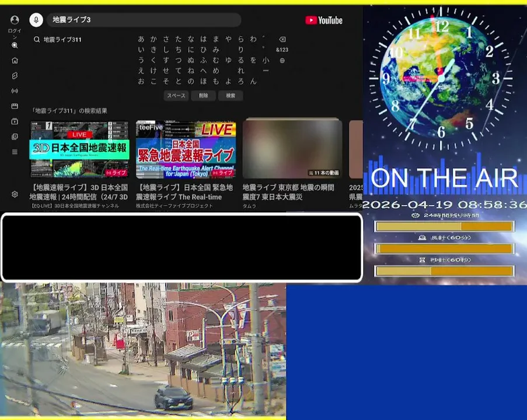Screen dimensions: 527x420
Task: Select suggestion 地震ライブ311
Action: (x=62, y=40)
